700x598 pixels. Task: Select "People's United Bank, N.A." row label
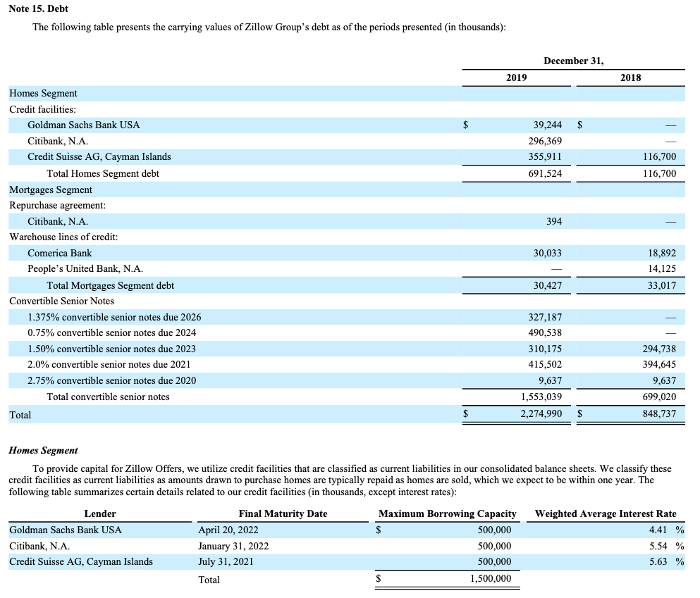pos(85,268)
